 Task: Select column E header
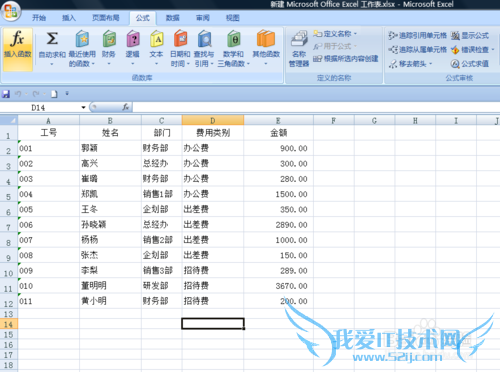278,120
